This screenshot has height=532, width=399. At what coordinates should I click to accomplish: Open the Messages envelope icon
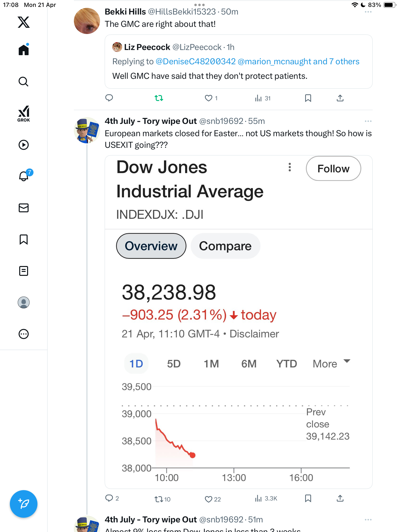pos(24,208)
